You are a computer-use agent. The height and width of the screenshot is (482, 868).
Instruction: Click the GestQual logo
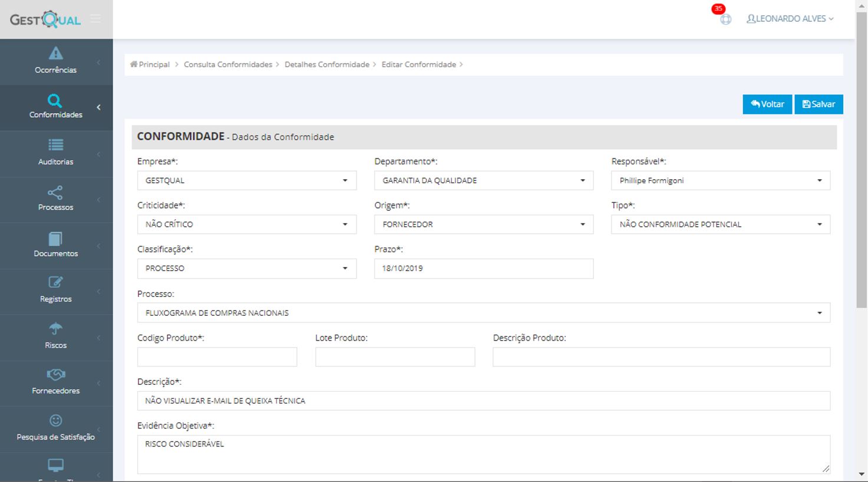coord(45,19)
